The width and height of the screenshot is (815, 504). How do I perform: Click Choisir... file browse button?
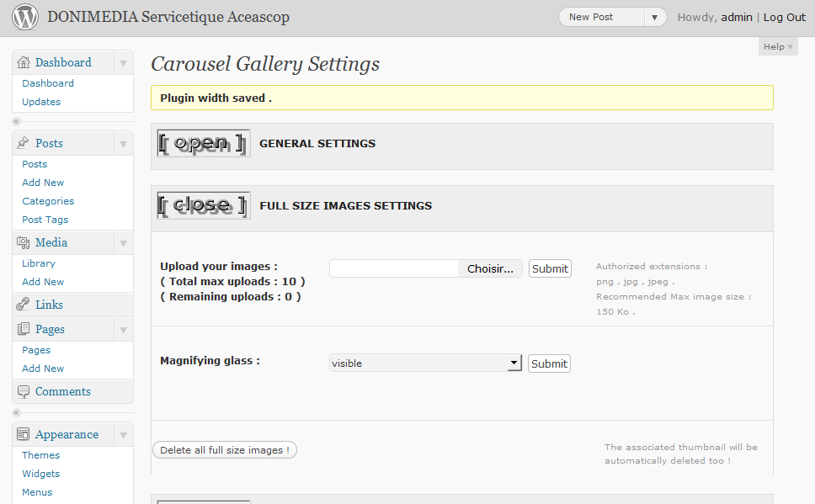click(x=490, y=268)
